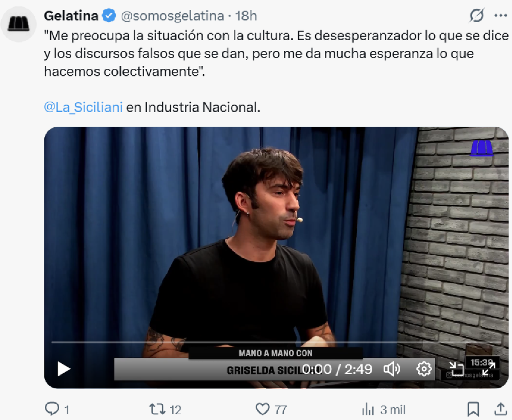Open the reply conversation icon
Viewport: 512px width, 420px height.
pyautogui.click(x=53, y=409)
